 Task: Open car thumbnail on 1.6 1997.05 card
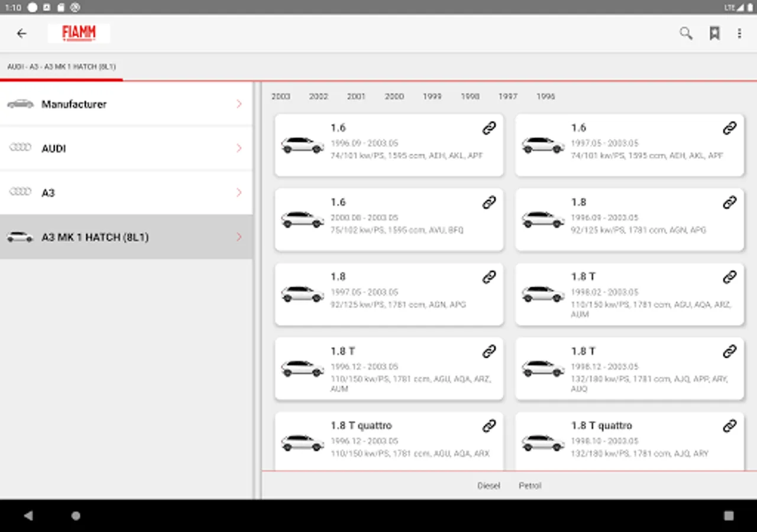click(544, 145)
